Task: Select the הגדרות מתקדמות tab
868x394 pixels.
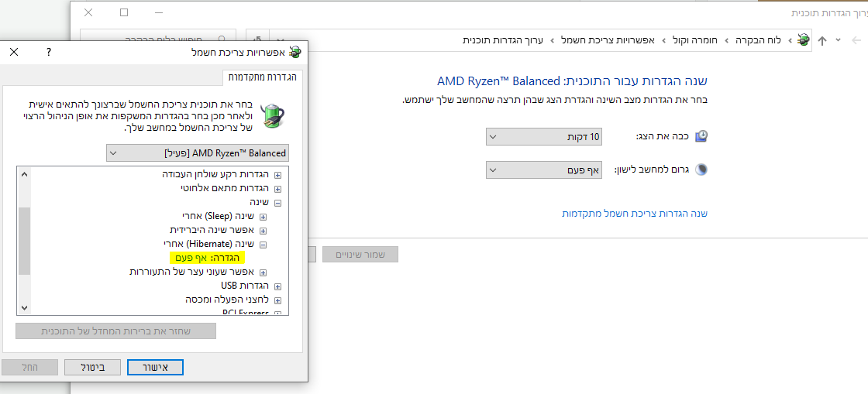Action: click(x=261, y=77)
